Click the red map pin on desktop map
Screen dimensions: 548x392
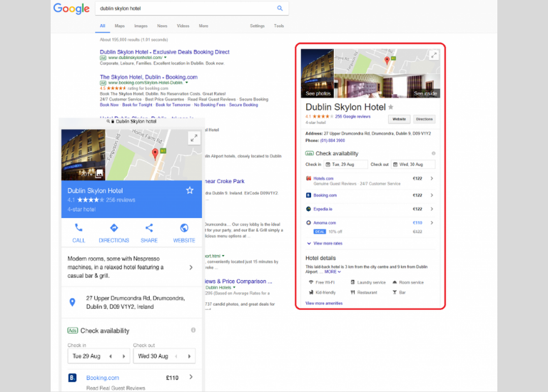tap(387, 61)
